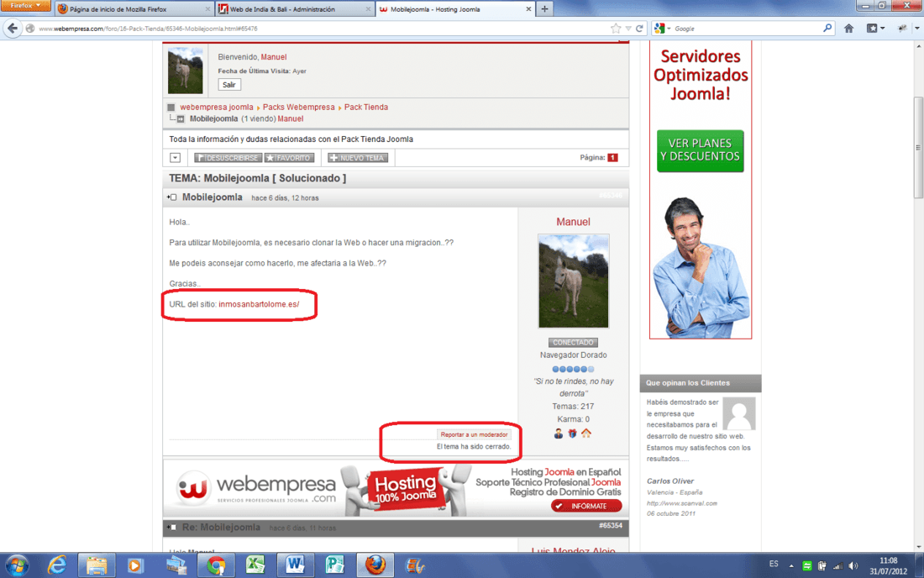
Task: Click the user profile person icon
Action: click(558, 433)
